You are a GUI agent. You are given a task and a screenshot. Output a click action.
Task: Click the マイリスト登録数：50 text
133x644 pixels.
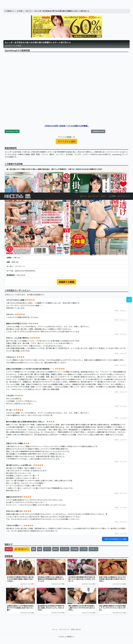pyautogui.click(x=66, y=137)
